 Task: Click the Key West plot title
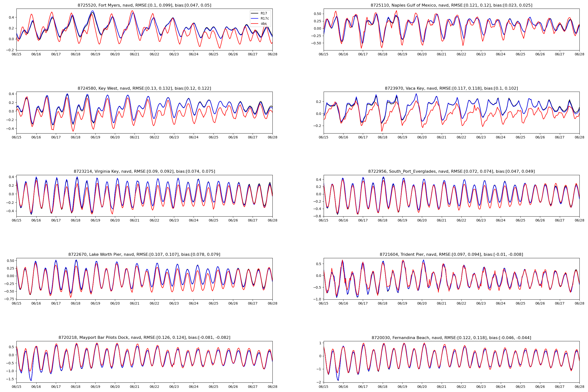tap(144, 88)
